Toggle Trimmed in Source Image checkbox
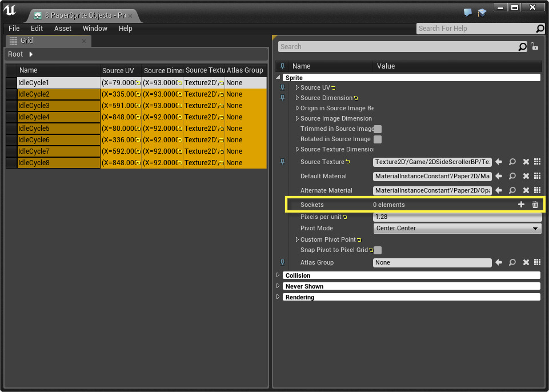Image resolution: width=549 pixels, height=392 pixels. [x=378, y=129]
